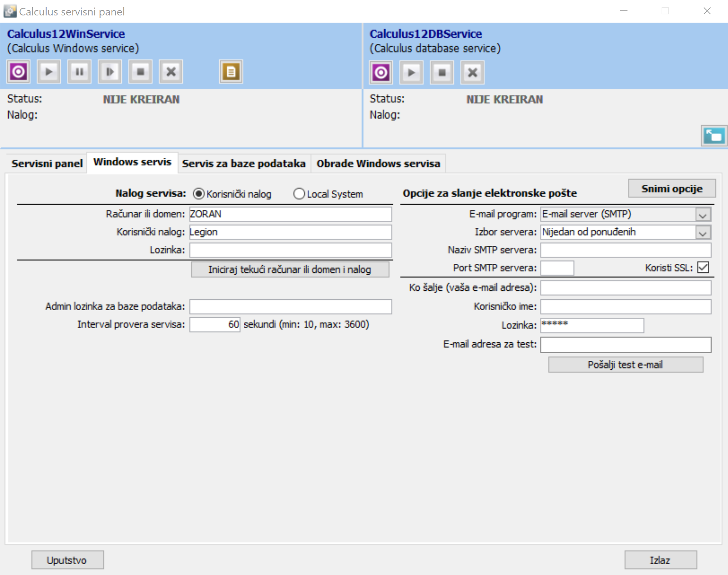Click the resume icon for the Windows service
Viewport: 728px width, 575px height.
[x=110, y=72]
